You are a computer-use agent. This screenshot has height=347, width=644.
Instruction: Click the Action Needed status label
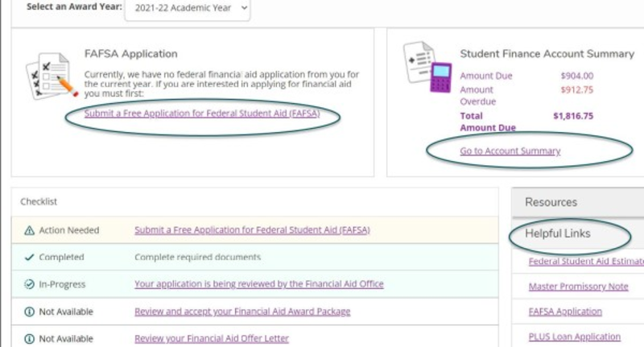69,230
